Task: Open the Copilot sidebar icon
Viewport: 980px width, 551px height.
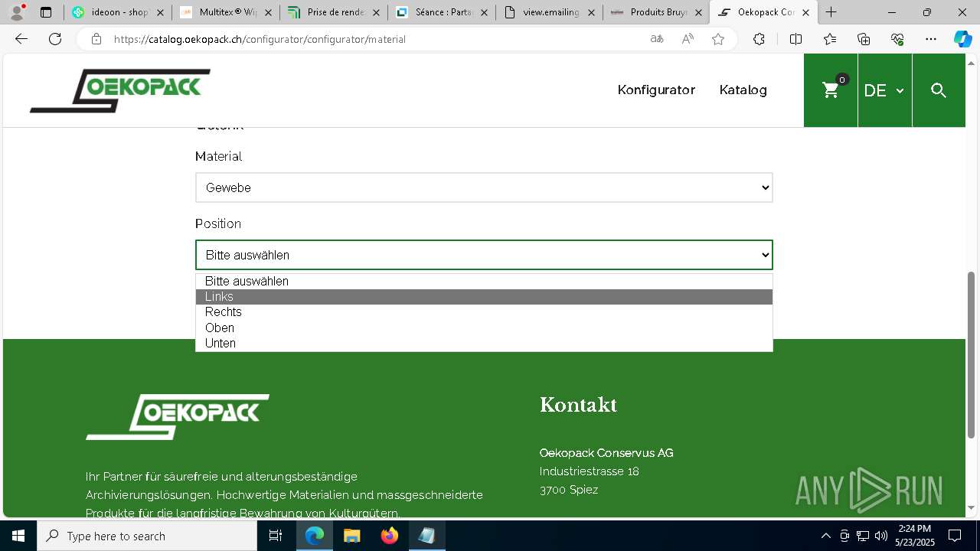Action: click(962, 39)
